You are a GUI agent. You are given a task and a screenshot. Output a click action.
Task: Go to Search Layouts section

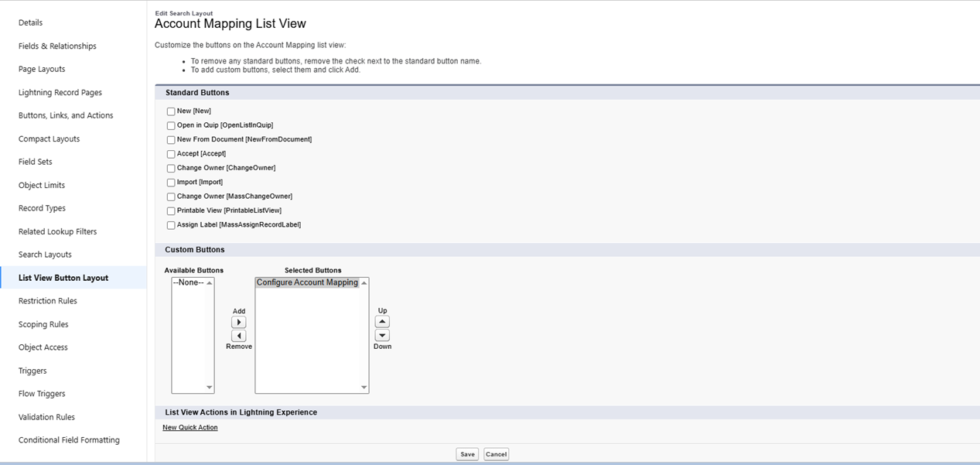click(45, 255)
